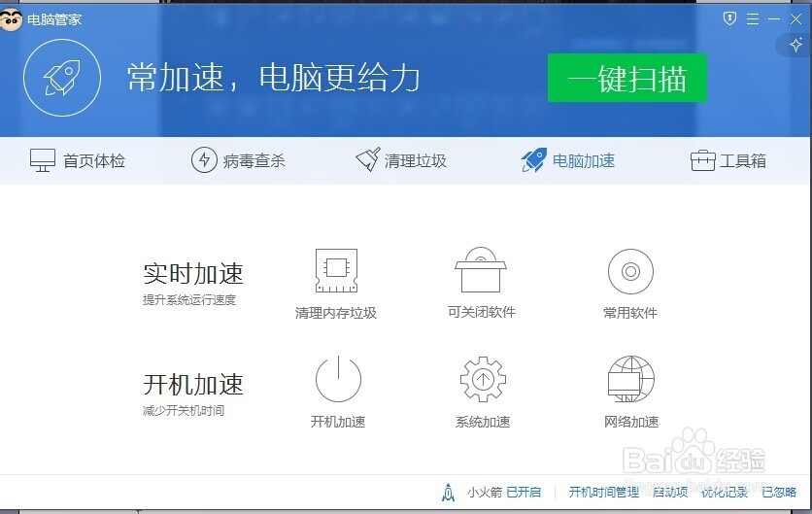Screen dimensions: 812x514
Task: Click the memory chip icon for 清理内存垃圾
Action: (x=337, y=271)
